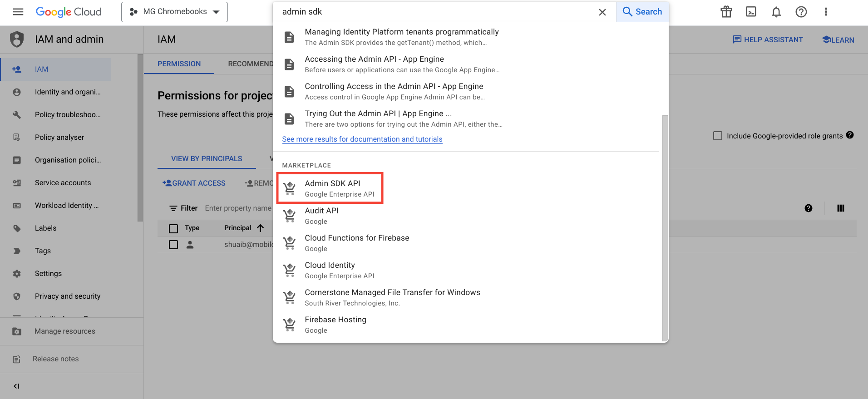
Task: Clear the search box with X
Action: [602, 12]
